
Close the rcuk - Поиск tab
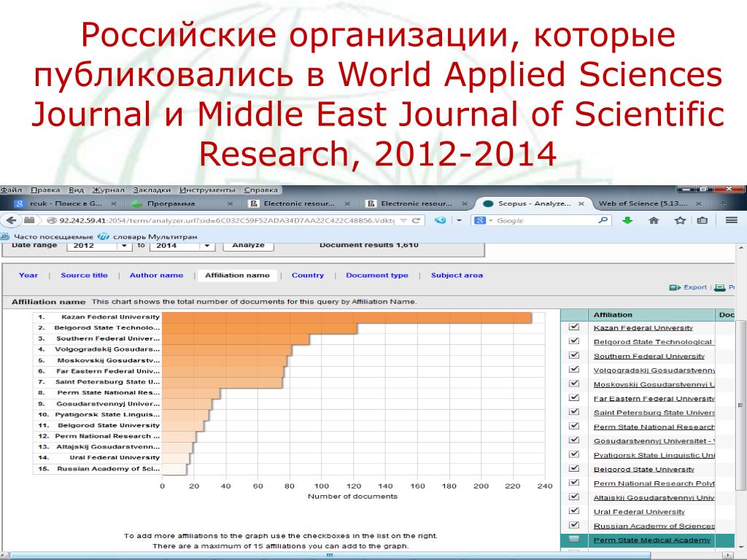[113, 203]
